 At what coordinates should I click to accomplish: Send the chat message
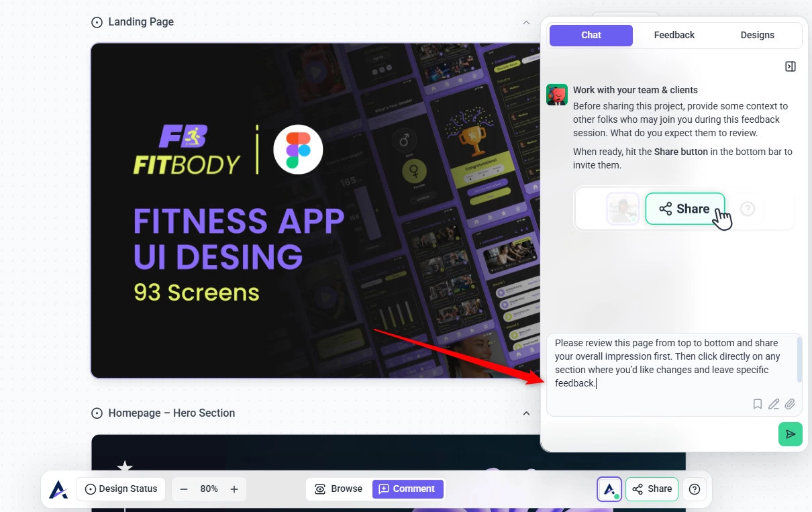pyautogui.click(x=790, y=434)
